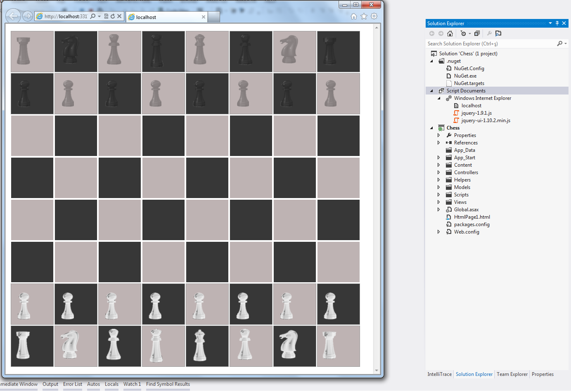The height and width of the screenshot is (392, 571).
Task: Switch to the Team Explorer tab
Action: 512,374
